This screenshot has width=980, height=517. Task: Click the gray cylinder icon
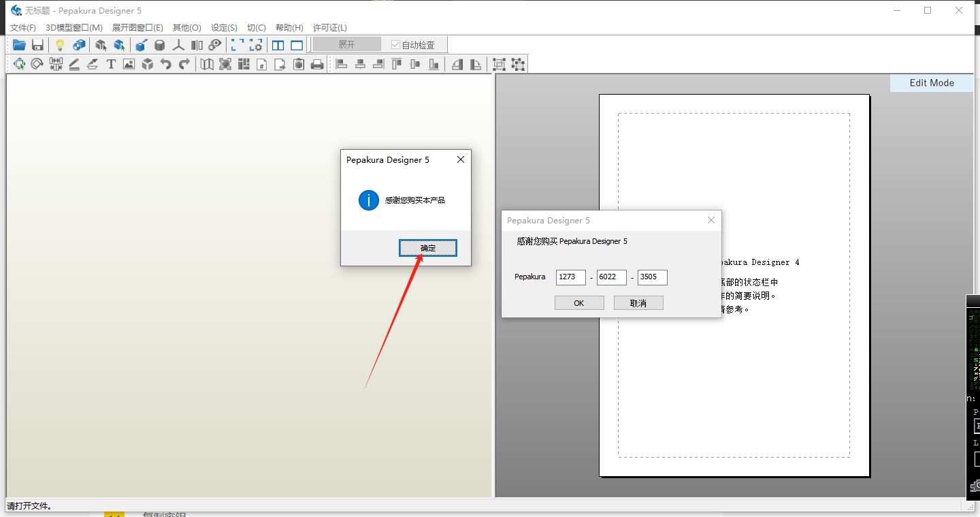[159, 45]
